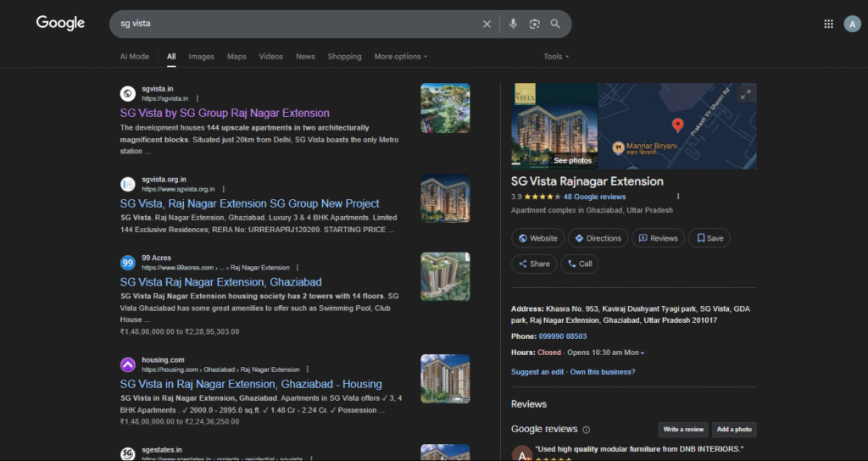
Task: Switch to the Images tab
Action: [x=201, y=57]
